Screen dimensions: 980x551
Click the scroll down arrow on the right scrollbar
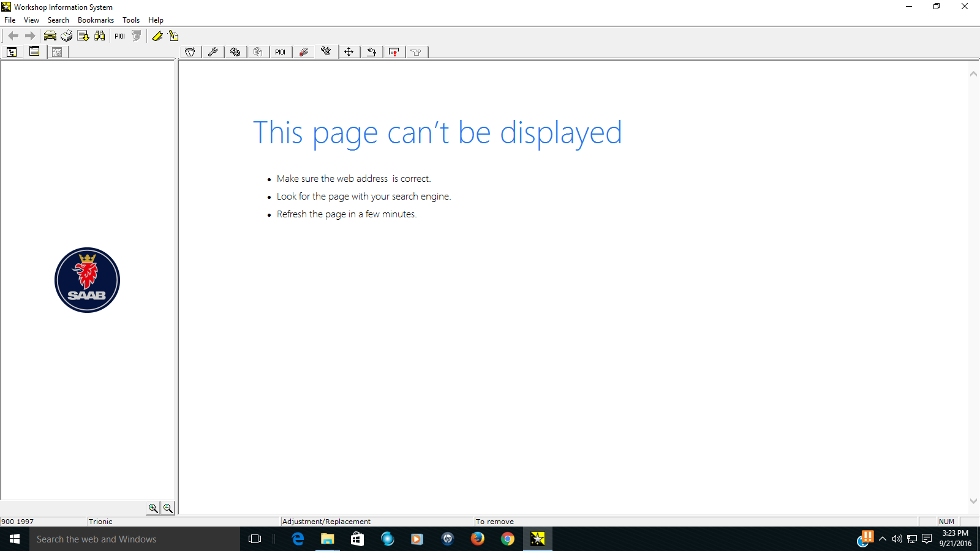pos(973,501)
